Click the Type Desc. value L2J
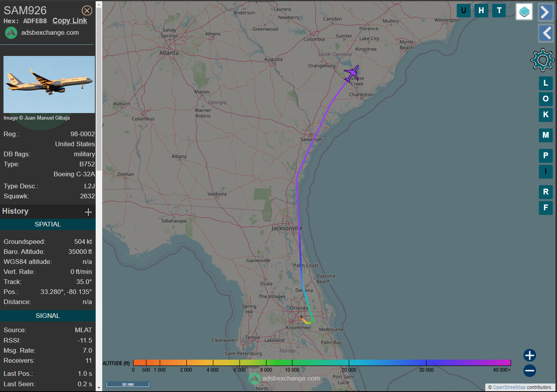Screen dimensions: 557x392 pos(89,186)
